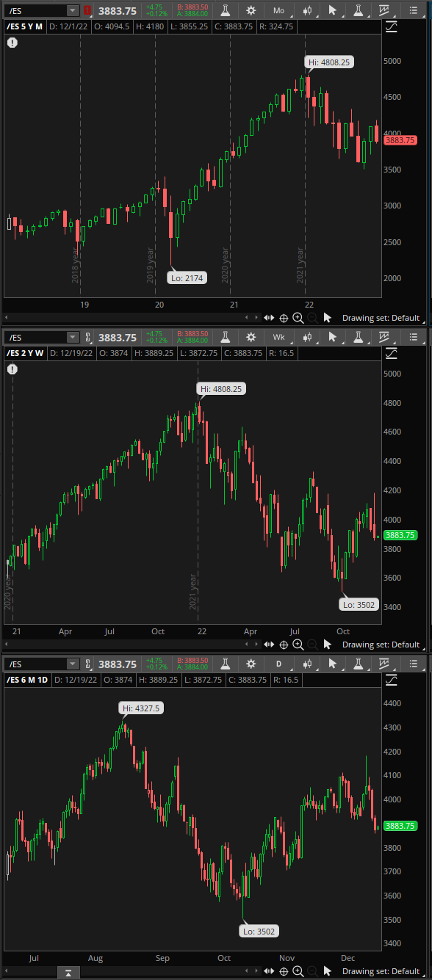Click crosshair icon below weekly chart
The height and width of the screenshot is (980, 432).
(284, 645)
